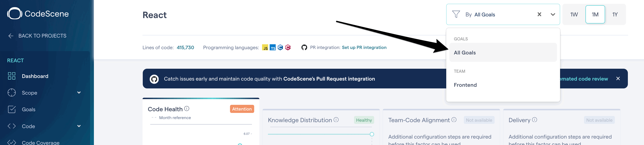Click the By All Goals filter box

click(x=503, y=14)
